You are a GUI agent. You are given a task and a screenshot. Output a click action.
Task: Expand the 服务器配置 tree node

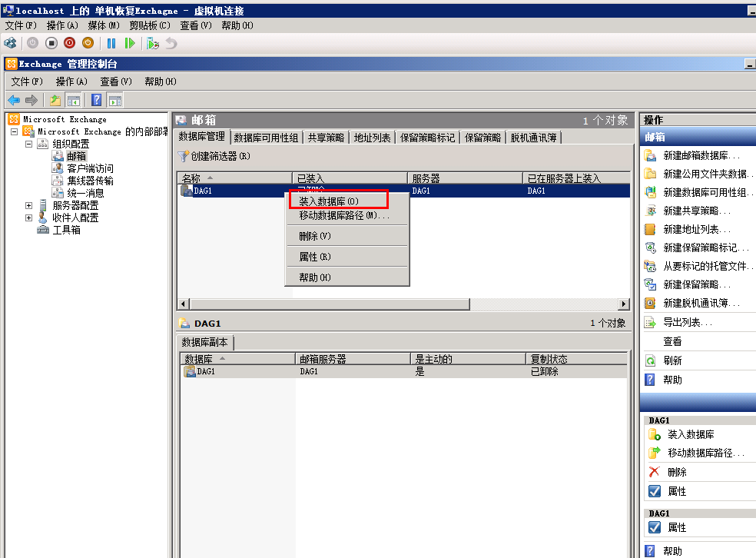[x=29, y=205]
